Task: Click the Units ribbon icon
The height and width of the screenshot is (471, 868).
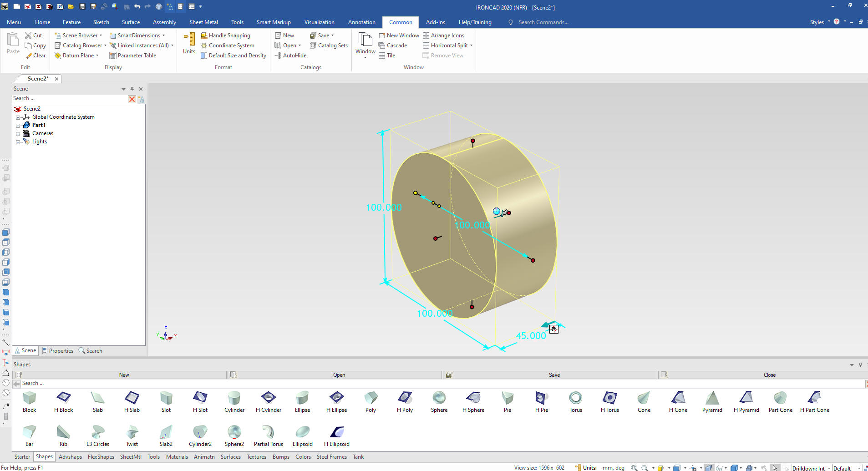Action: (189, 43)
